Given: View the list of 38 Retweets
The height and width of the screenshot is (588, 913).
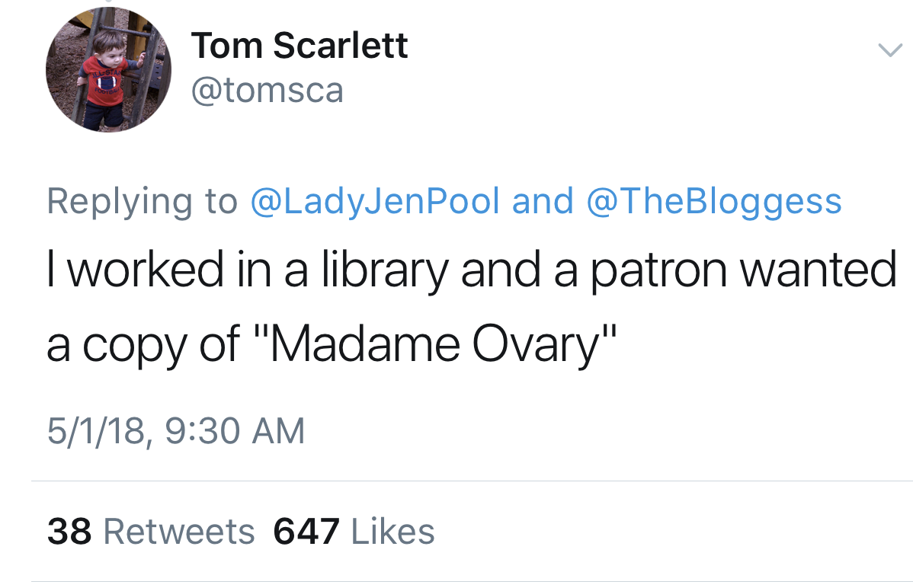Looking at the screenshot, I should (x=151, y=531).
